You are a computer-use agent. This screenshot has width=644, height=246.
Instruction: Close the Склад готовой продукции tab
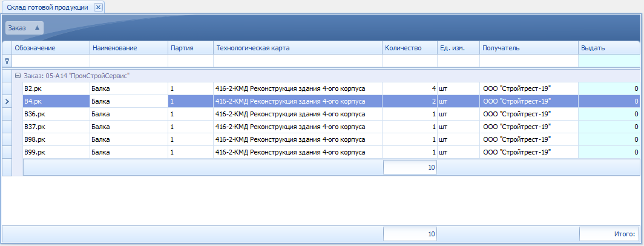click(x=98, y=7)
